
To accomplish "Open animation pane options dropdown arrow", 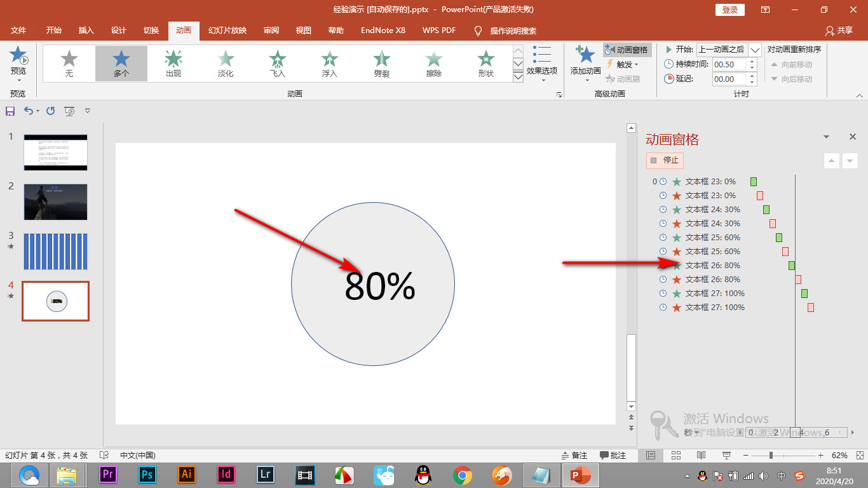I will click(827, 137).
